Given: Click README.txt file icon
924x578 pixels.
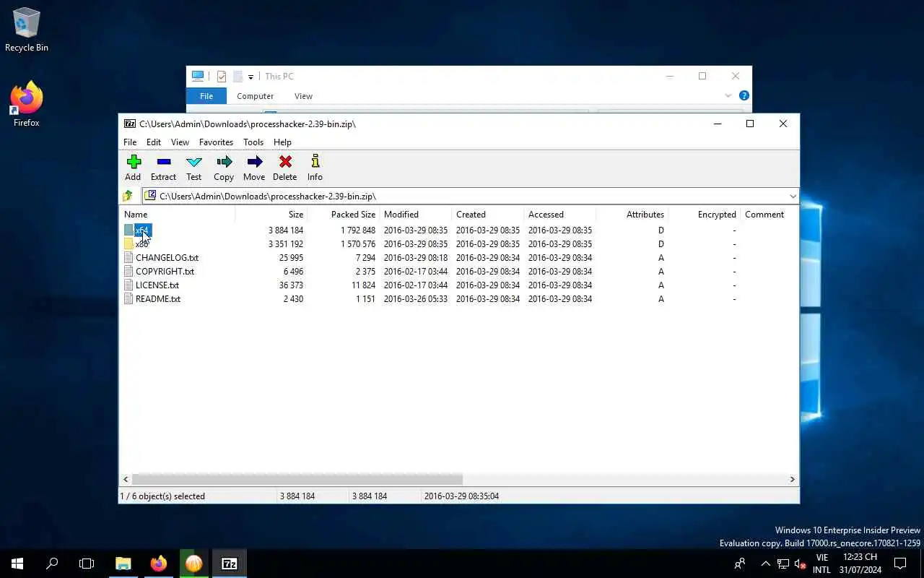Looking at the screenshot, I should pyautogui.click(x=128, y=299).
